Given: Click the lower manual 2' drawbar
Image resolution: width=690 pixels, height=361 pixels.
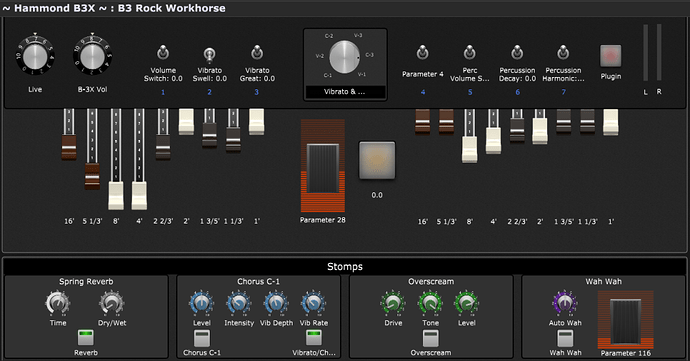Looking at the screenshot, I should pos(540,131).
